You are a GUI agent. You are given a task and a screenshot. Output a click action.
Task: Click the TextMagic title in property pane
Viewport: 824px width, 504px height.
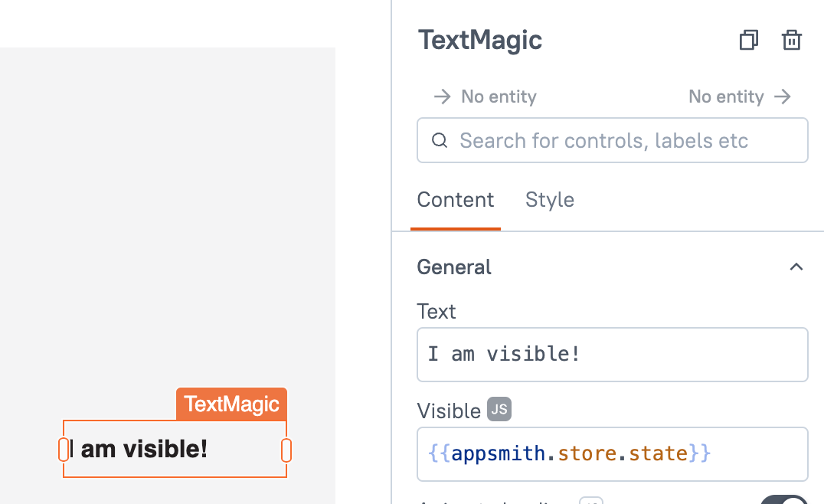tap(480, 40)
